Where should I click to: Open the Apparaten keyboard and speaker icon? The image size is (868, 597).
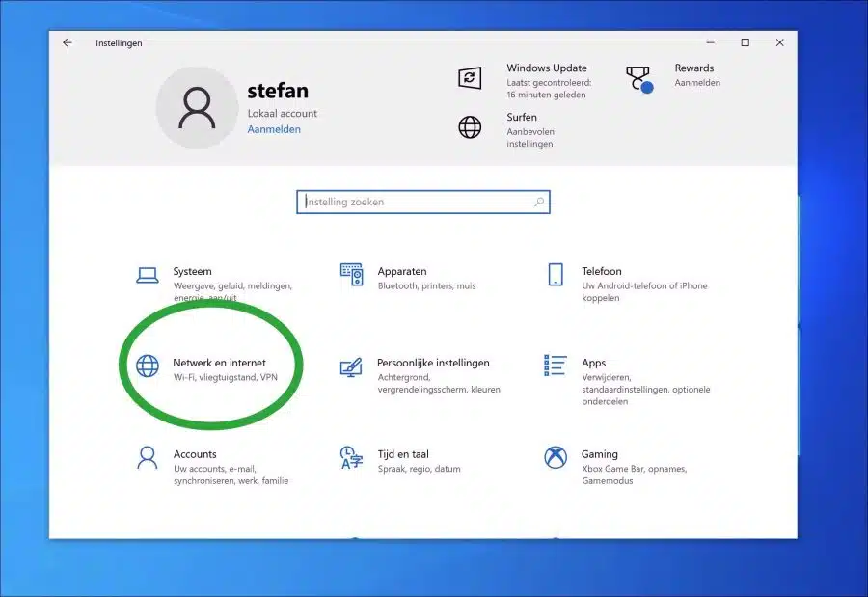[x=351, y=275]
